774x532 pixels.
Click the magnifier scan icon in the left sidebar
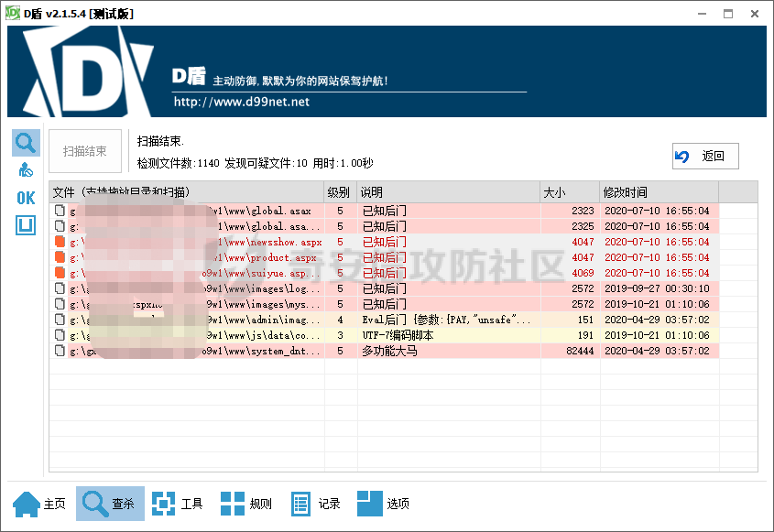(26, 143)
